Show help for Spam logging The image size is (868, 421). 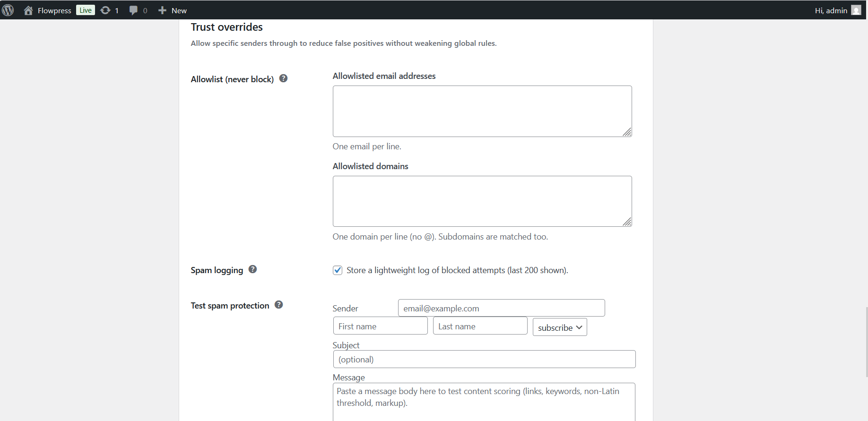[252, 269]
